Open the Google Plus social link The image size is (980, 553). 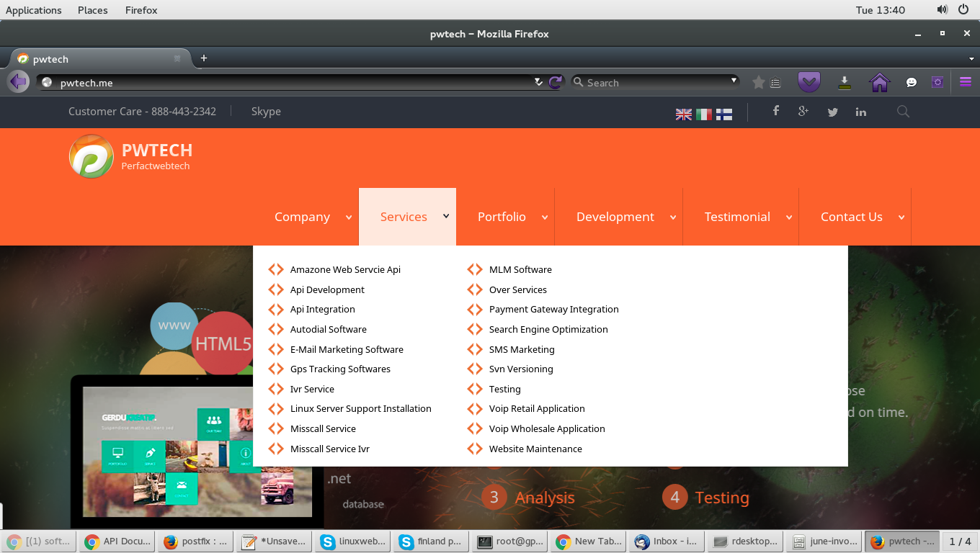tap(803, 111)
